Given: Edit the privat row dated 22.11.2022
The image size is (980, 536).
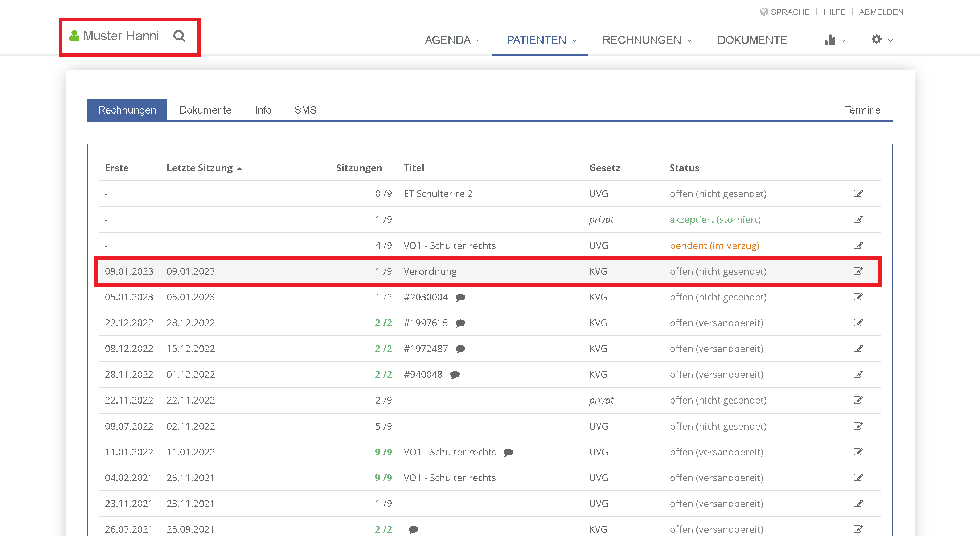Looking at the screenshot, I should 858,400.
